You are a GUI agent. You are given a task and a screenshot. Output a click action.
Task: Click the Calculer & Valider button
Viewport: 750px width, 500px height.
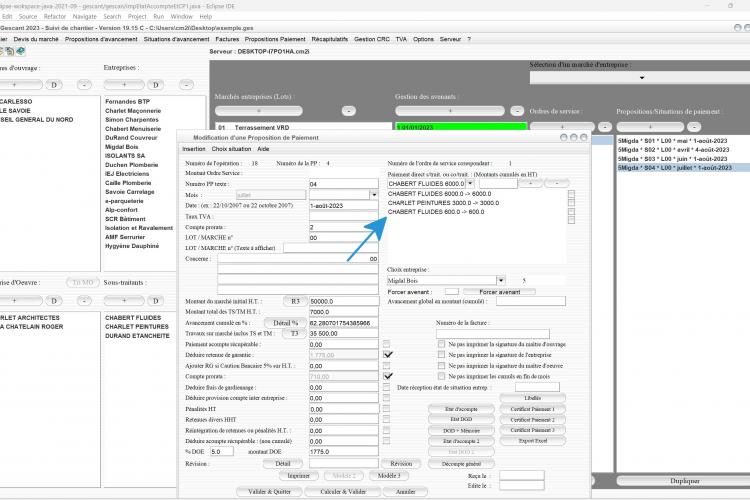(343, 491)
